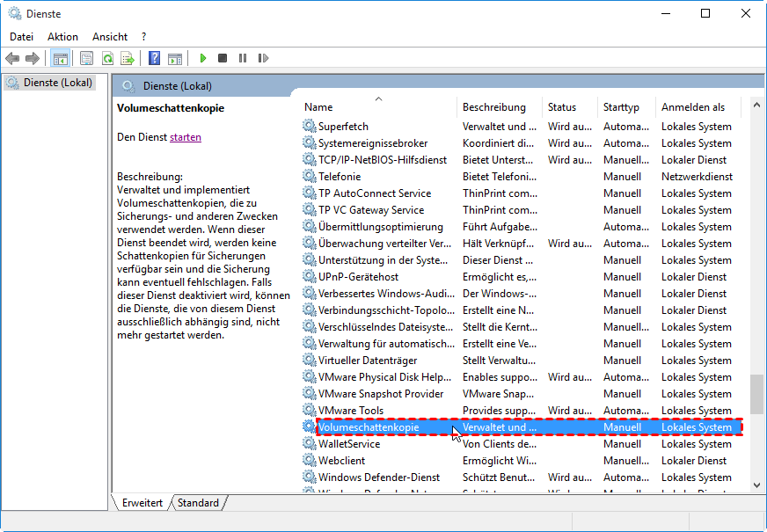
Task: Click the starten link
Action: [x=186, y=137]
